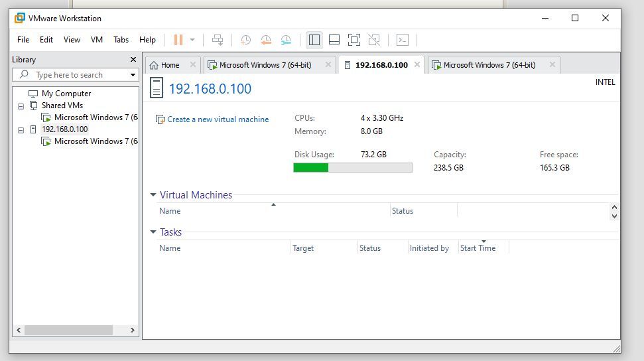Open the Tabs menu

coord(121,40)
